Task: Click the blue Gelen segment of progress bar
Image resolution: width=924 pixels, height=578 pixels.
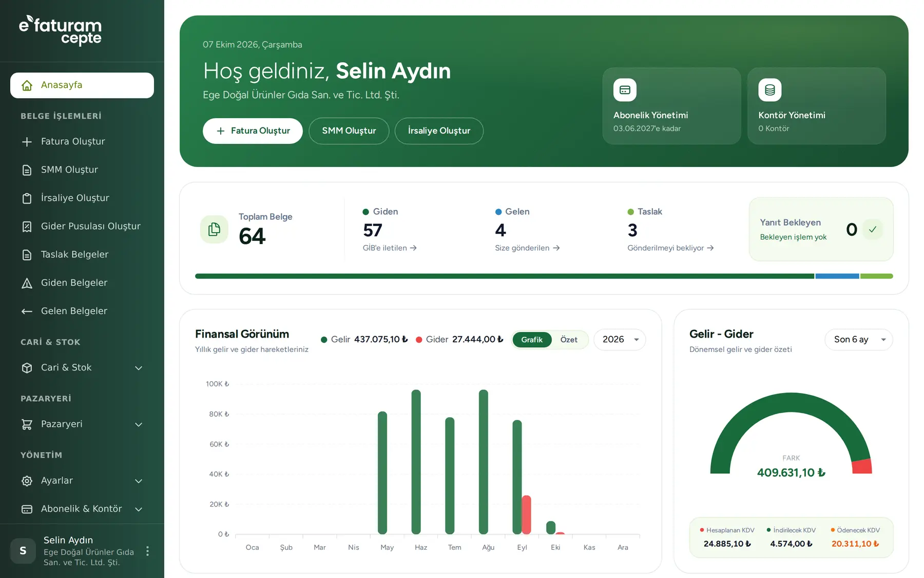Action: 837,276
